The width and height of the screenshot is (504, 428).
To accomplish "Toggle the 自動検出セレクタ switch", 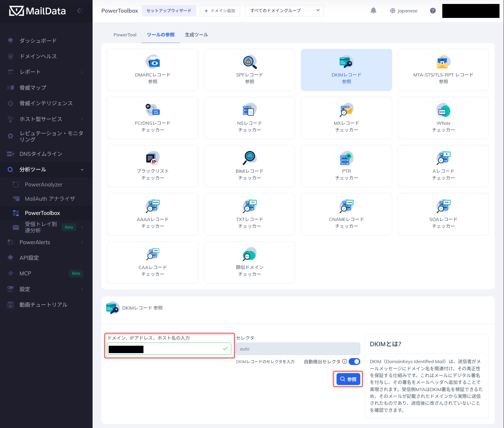I will 354,362.
